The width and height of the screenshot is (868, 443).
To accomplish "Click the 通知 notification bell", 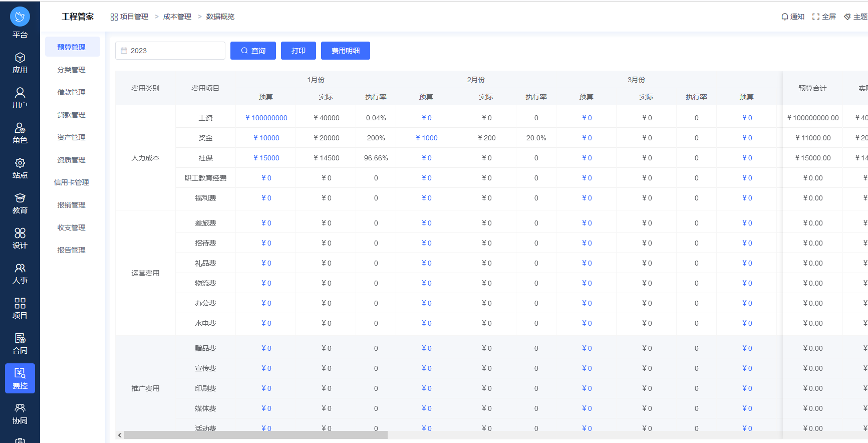I will 793,17.
